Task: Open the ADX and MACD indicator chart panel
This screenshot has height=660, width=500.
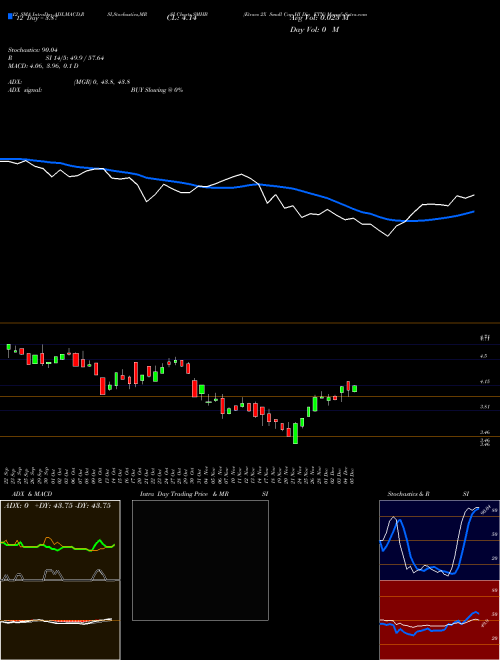Action: pyautogui.click(x=60, y=580)
